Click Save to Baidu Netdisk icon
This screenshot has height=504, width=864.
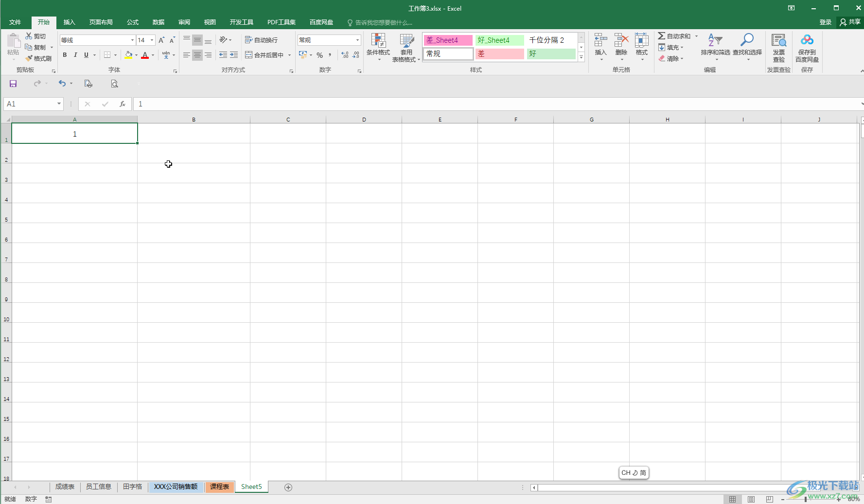click(807, 40)
